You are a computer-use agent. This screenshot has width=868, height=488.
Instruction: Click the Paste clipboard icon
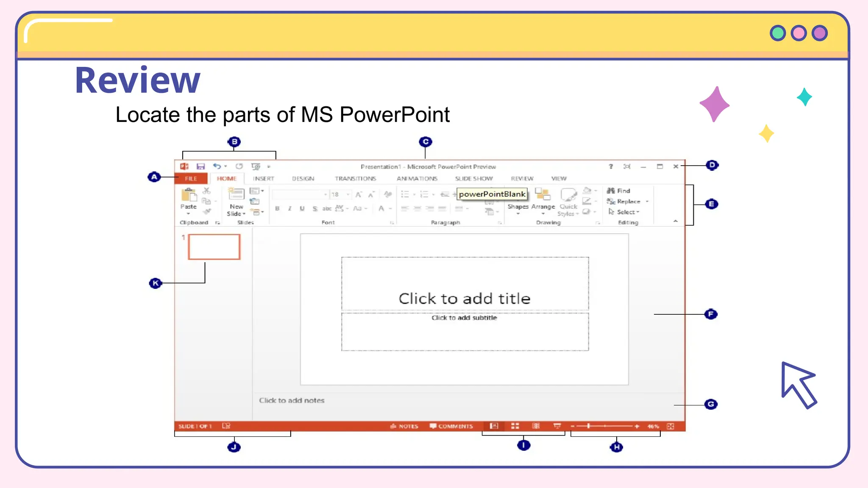189,195
